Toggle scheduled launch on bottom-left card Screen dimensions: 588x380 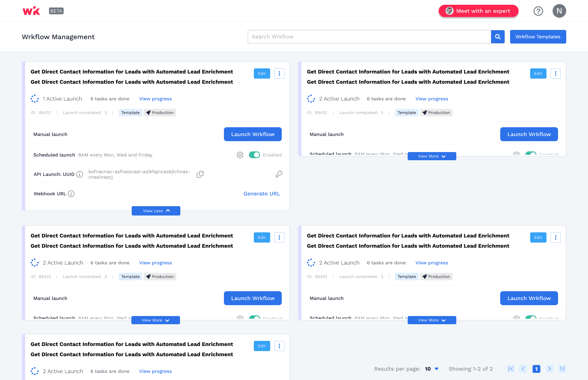tap(254, 318)
